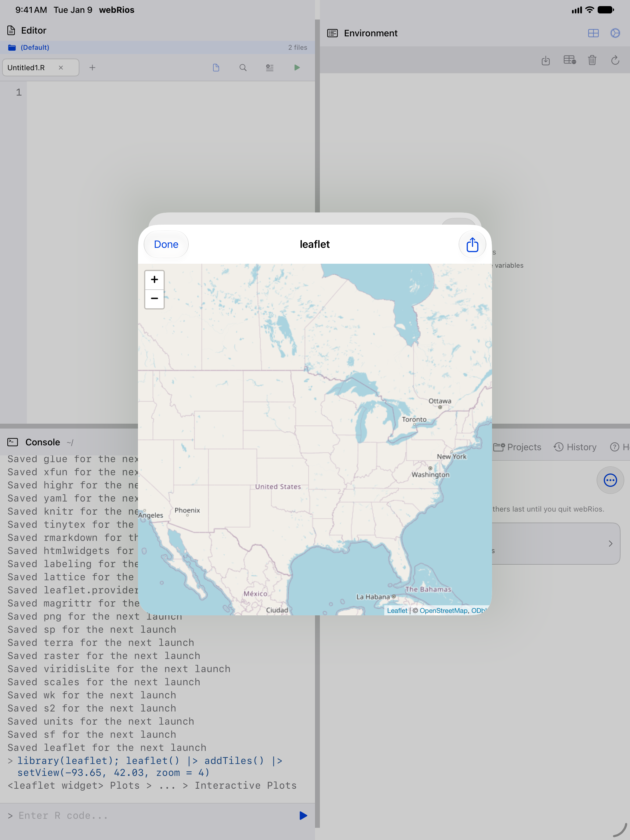Select console line 'Saved leaflet for the next launch'
The height and width of the screenshot is (840, 630).
click(x=107, y=748)
